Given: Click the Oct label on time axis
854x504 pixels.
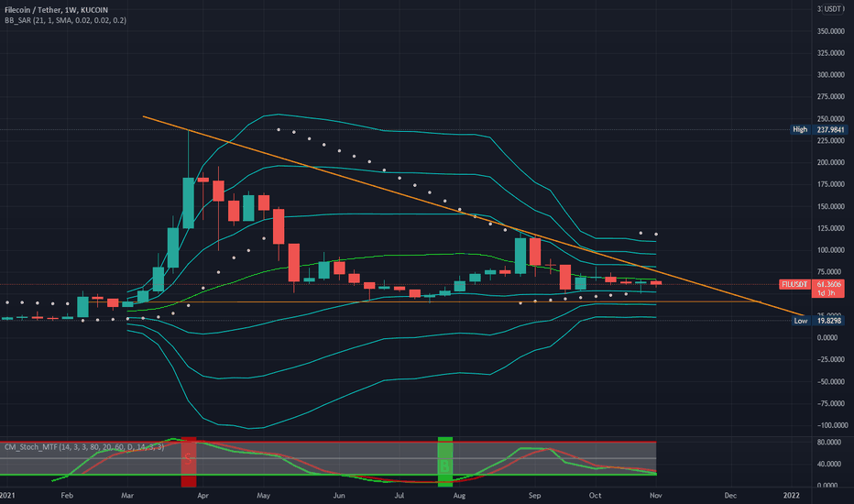Looking at the screenshot, I should click(596, 495).
